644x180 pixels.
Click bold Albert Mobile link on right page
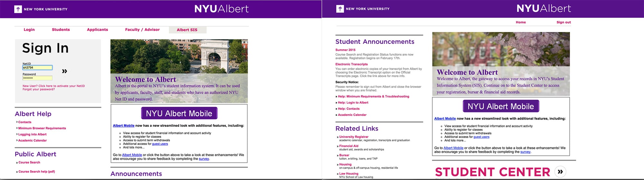(x=445, y=118)
